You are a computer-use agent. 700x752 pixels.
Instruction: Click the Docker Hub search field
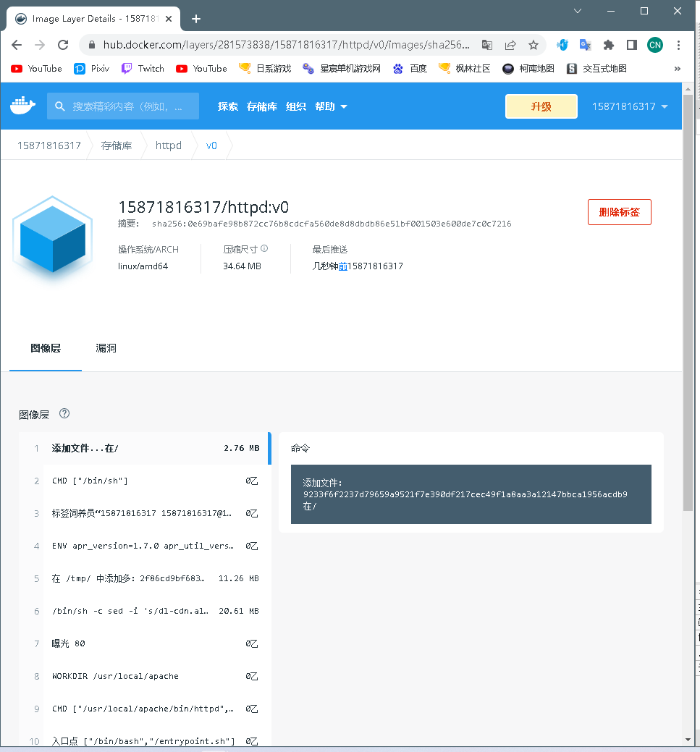123,106
